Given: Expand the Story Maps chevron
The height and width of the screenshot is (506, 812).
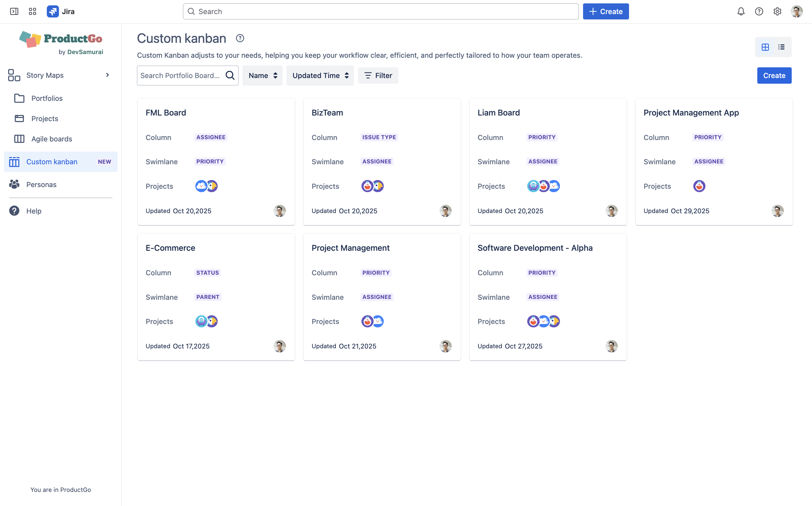Looking at the screenshot, I should click(107, 75).
